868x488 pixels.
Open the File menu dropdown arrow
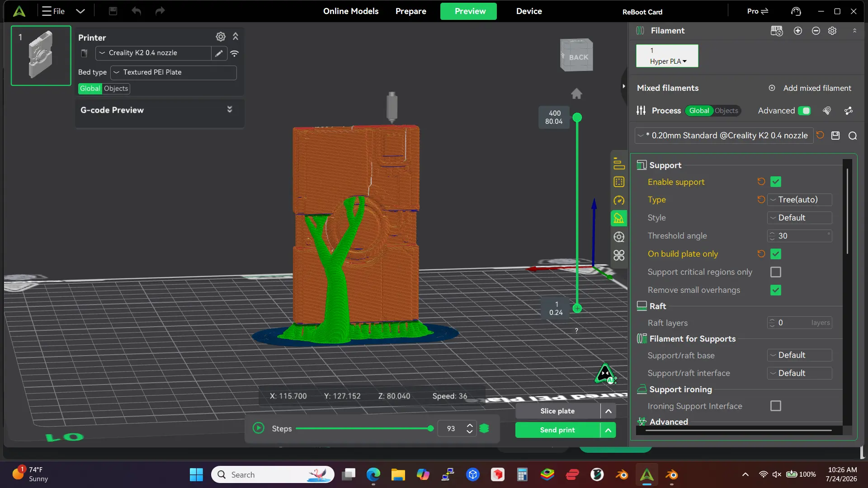[x=80, y=11]
